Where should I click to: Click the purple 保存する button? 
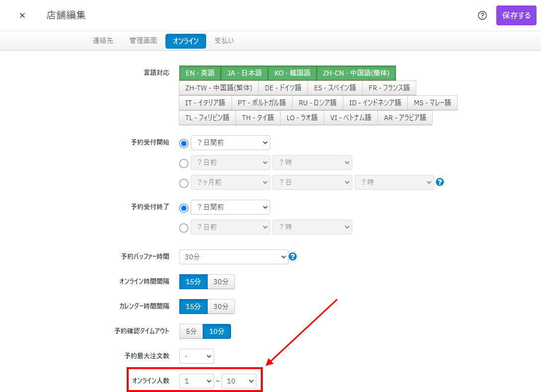(x=516, y=15)
